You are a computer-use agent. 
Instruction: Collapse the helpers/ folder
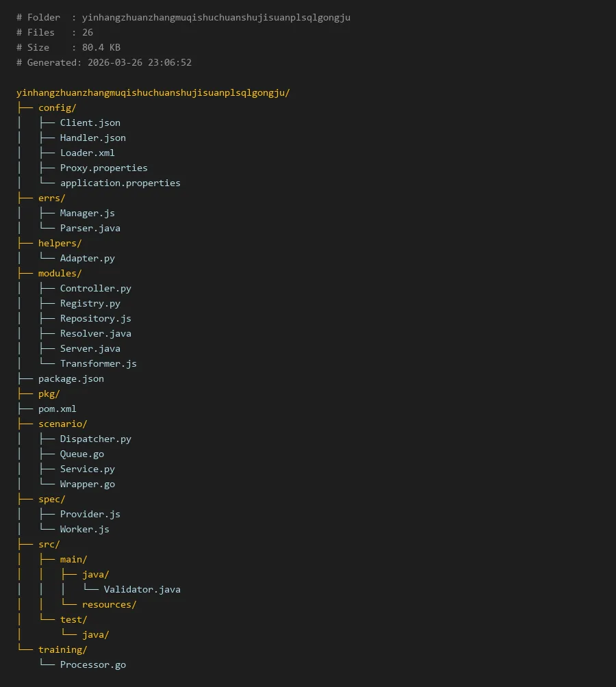click(x=60, y=244)
